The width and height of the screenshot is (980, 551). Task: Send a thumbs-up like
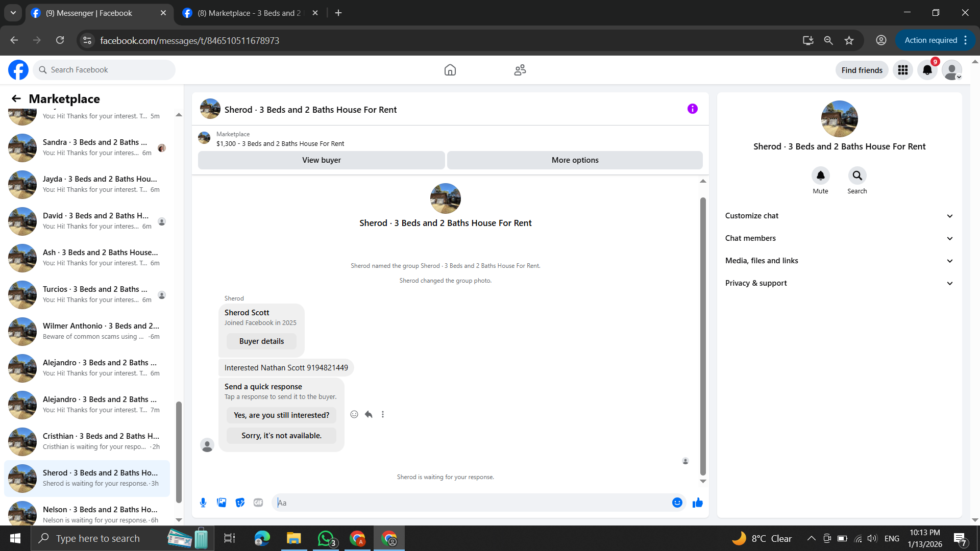pos(698,503)
